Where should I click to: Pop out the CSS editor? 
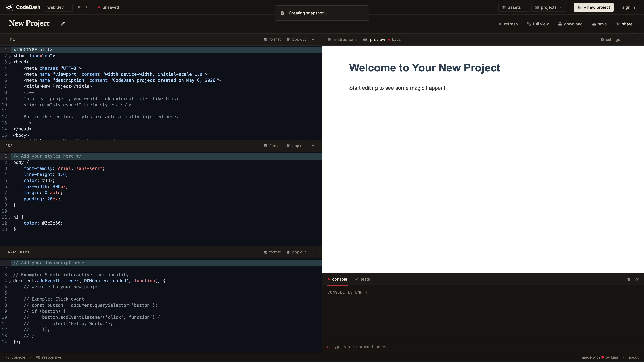[296, 146]
